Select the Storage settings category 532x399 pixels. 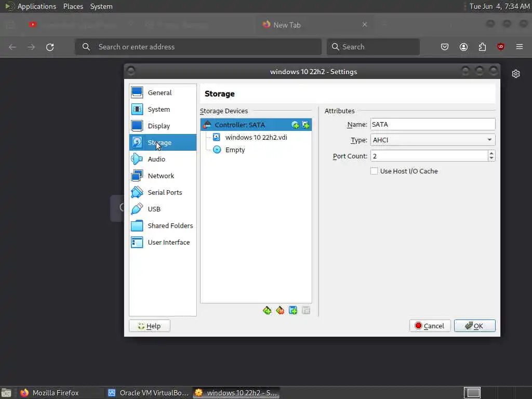click(x=163, y=142)
